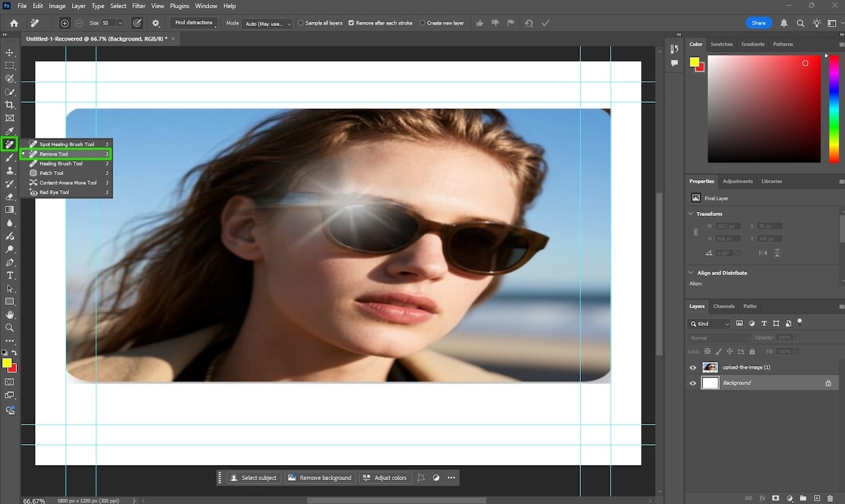This screenshot has height=504, width=845.
Task: Open the Image menu
Action: (57, 6)
